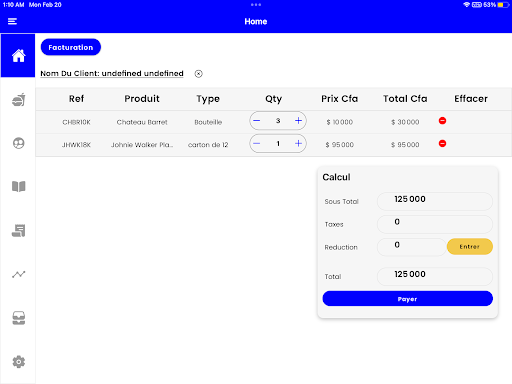Focus the Reduction field
This screenshot has width=512, height=384.
coord(411,247)
